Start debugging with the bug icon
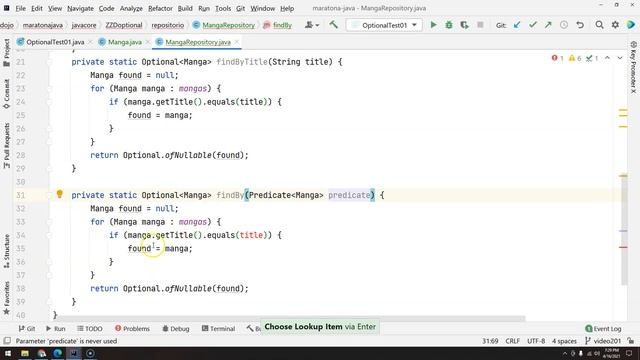This screenshot has height=360, width=640. [x=449, y=25]
